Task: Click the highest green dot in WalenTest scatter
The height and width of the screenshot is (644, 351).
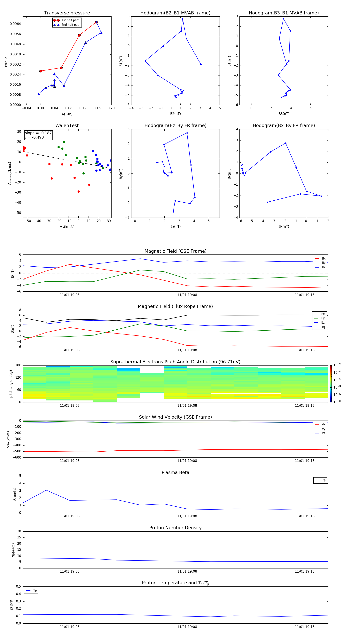Action: pyautogui.click(x=64, y=142)
